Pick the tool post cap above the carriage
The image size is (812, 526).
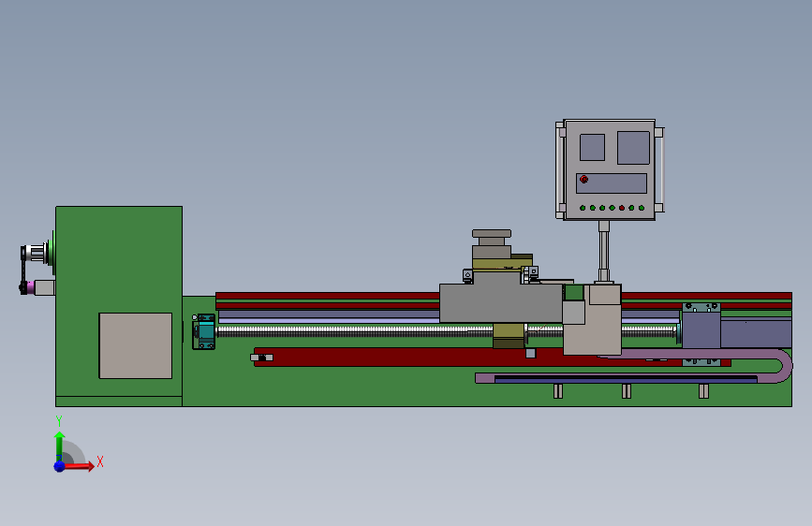pos(492,233)
